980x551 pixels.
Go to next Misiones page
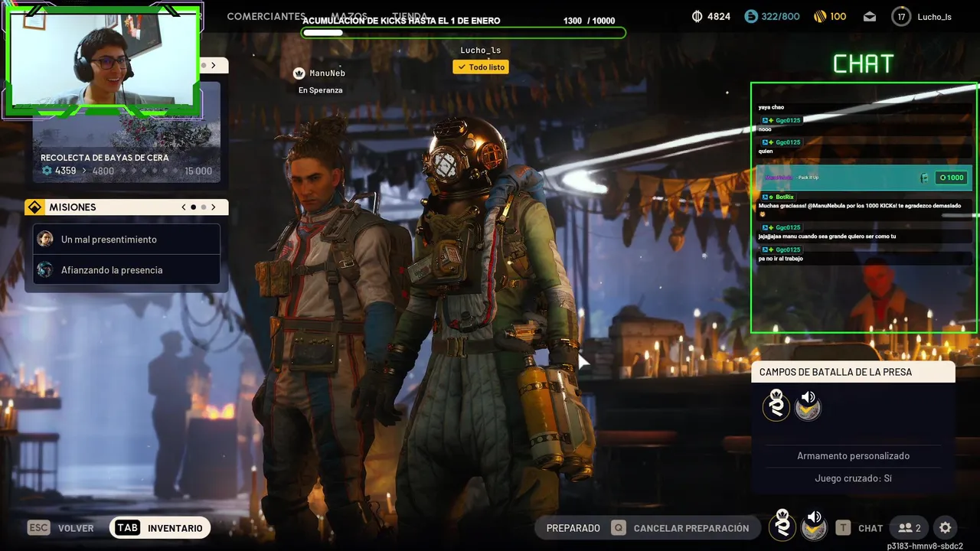tap(214, 207)
